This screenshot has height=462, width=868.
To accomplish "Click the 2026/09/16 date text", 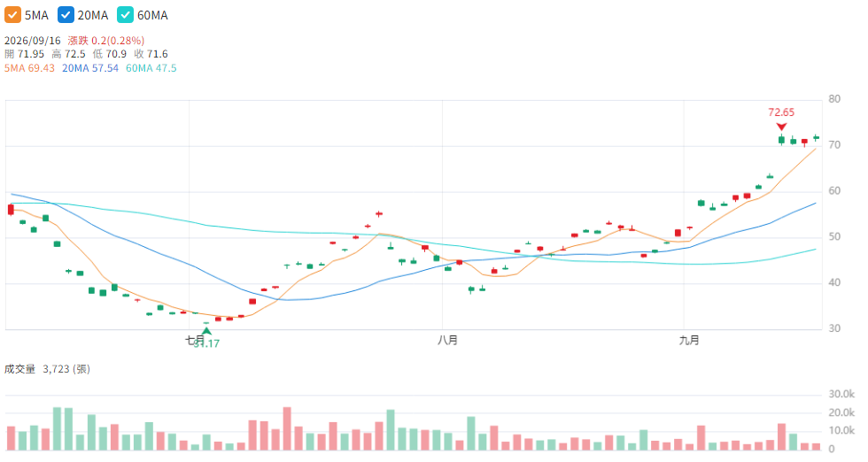I will click(x=33, y=41).
